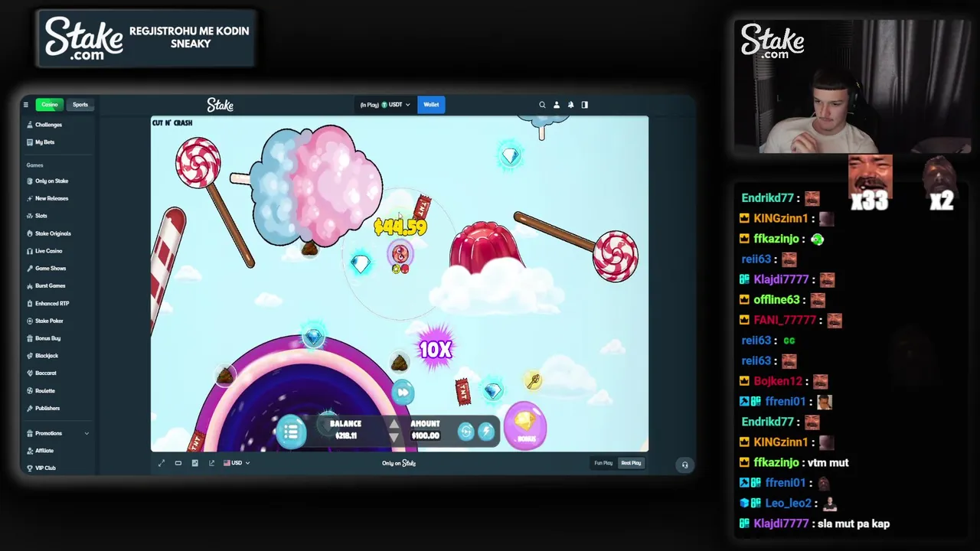Pop out game in new window
This screenshot has height=551, width=980.
[212, 463]
